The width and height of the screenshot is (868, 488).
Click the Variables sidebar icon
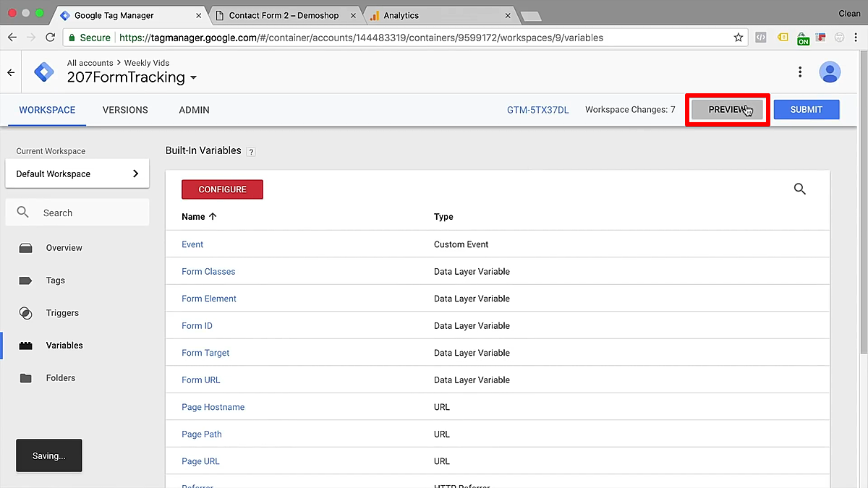coord(26,346)
